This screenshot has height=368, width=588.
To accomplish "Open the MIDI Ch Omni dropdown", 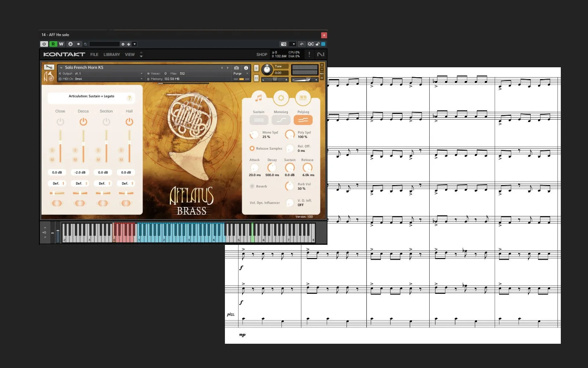I will pyautogui.click(x=101, y=79).
